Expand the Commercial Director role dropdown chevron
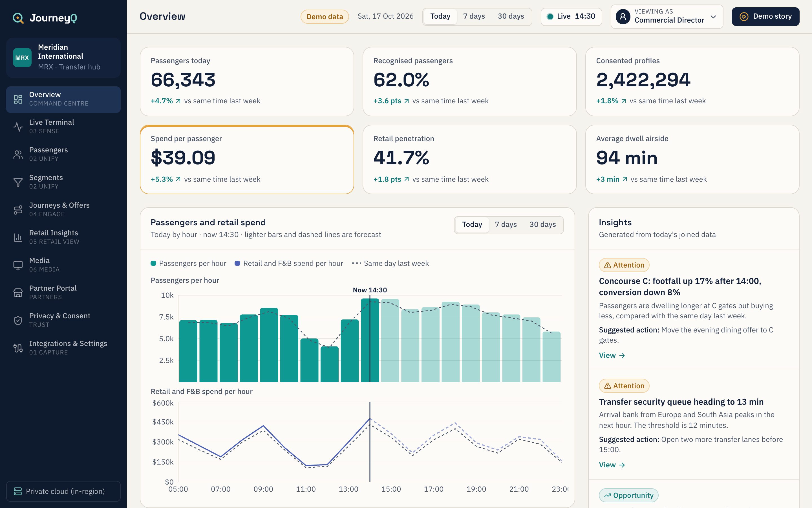 point(713,17)
